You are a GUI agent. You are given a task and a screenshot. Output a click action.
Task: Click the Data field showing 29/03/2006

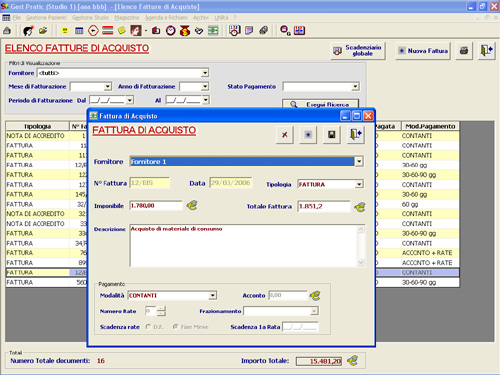click(x=231, y=183)
